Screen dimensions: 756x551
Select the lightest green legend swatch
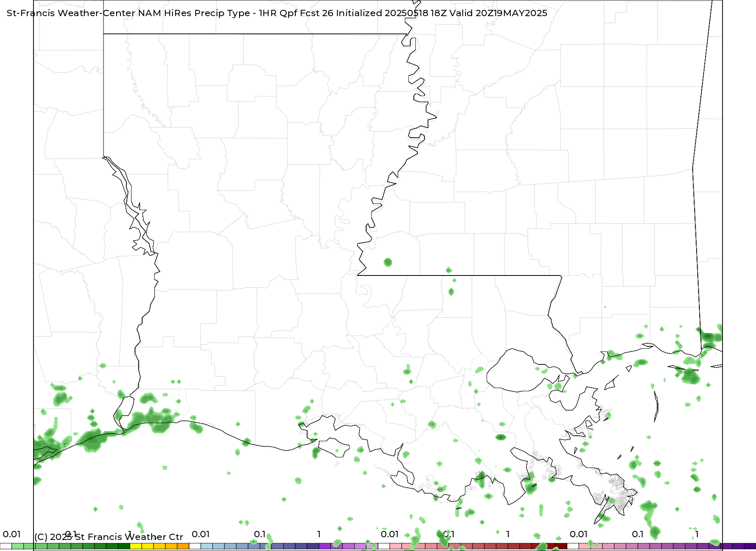(18, 546)
